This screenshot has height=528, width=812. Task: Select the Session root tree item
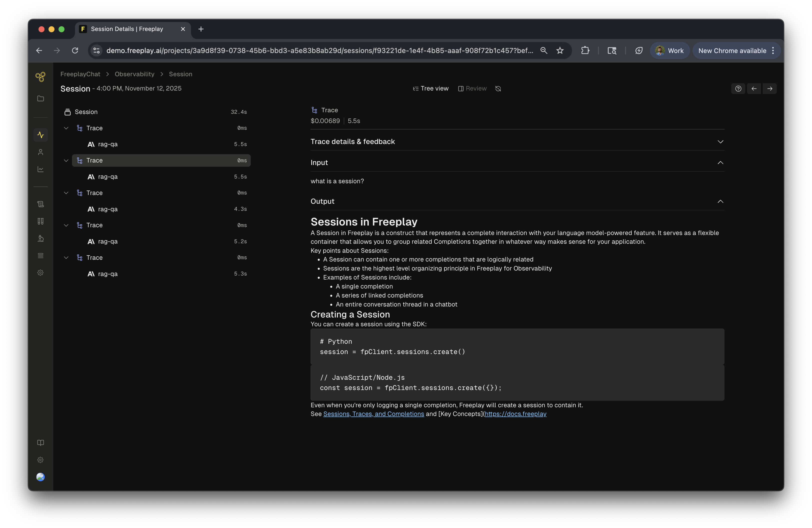pos(86,112)
